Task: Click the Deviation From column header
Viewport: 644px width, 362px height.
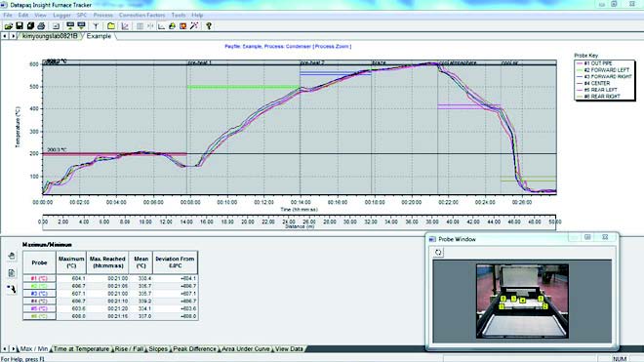Action: coord(175,262)
